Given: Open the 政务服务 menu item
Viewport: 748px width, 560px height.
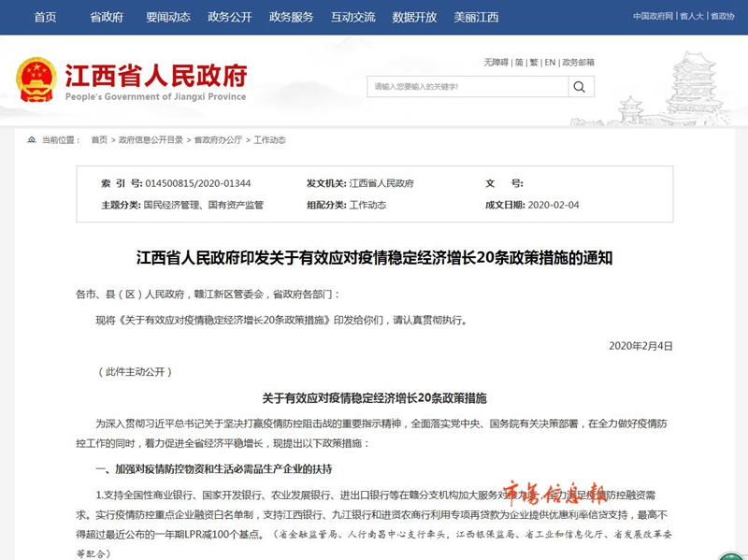Looking at the screenshot, I should pos(292,17).
